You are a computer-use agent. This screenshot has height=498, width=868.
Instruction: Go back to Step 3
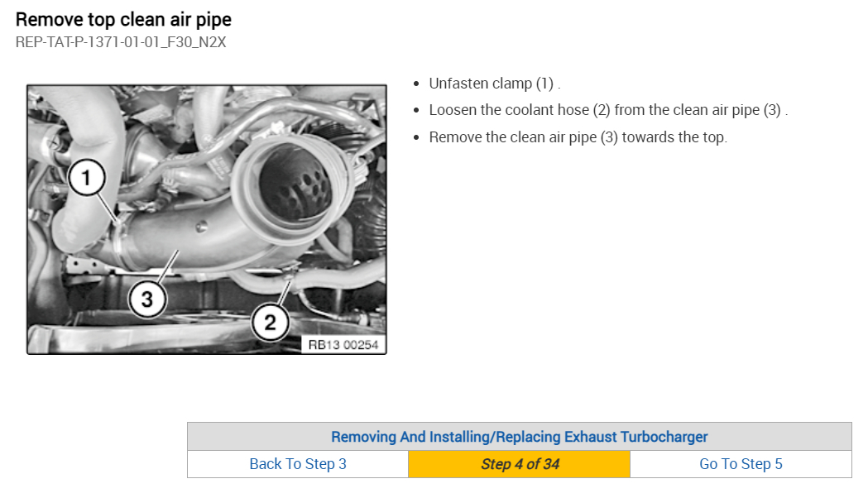coord(298,464)
